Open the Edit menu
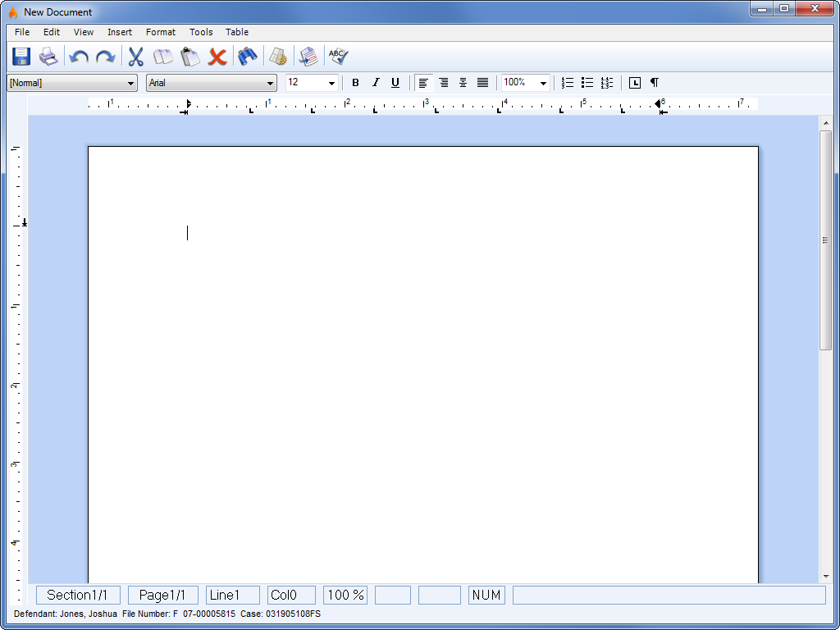Screen dimensions: 840x630 [52, 32]
